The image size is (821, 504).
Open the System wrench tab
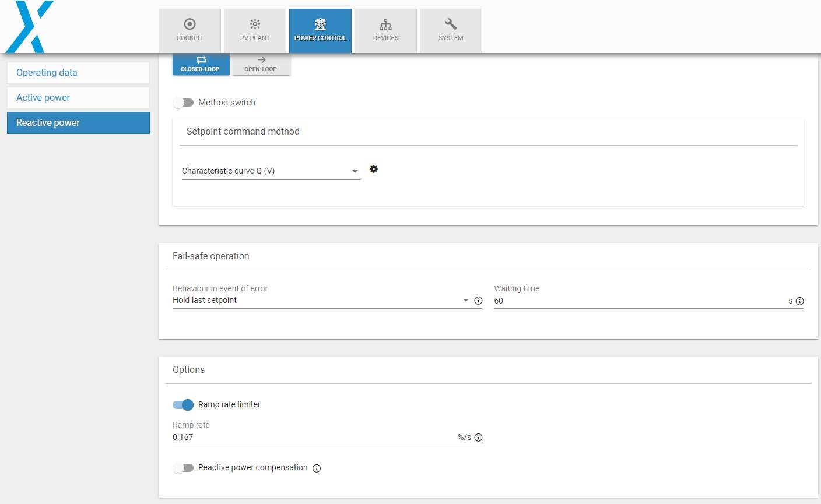pyautogui.click(x=451, y=30)
